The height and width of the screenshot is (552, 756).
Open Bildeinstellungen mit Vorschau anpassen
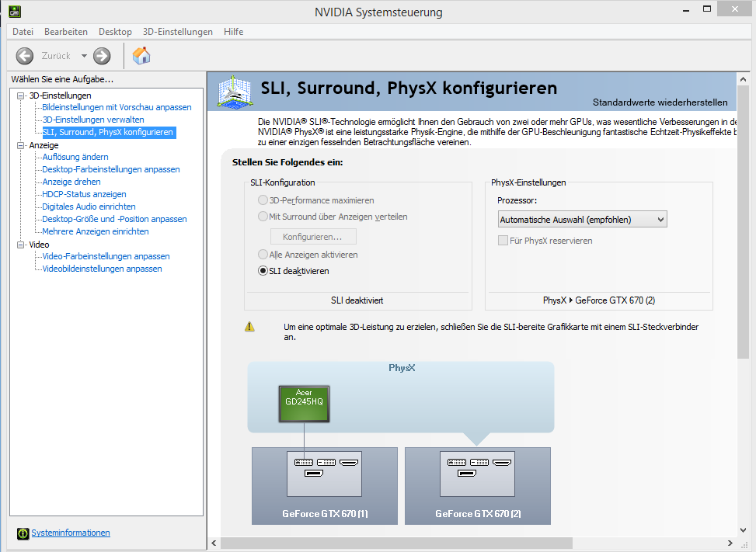117,107
